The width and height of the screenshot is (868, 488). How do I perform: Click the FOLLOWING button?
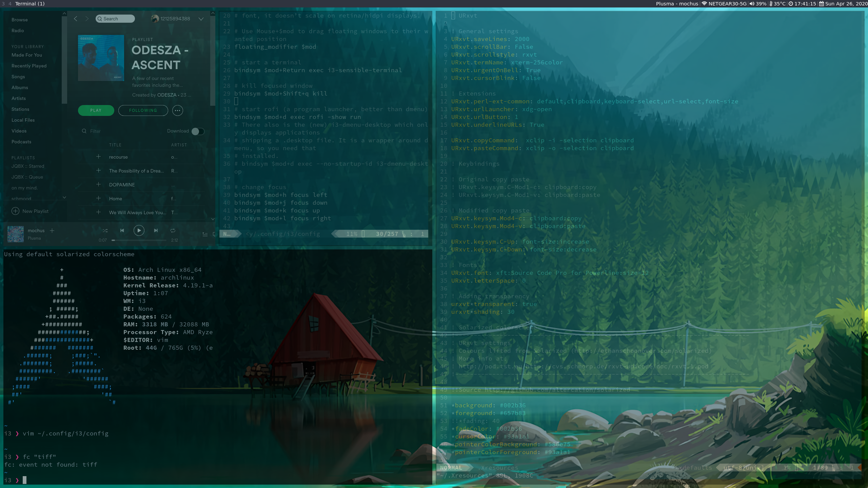pyautogui.click(x=143, y=110)
